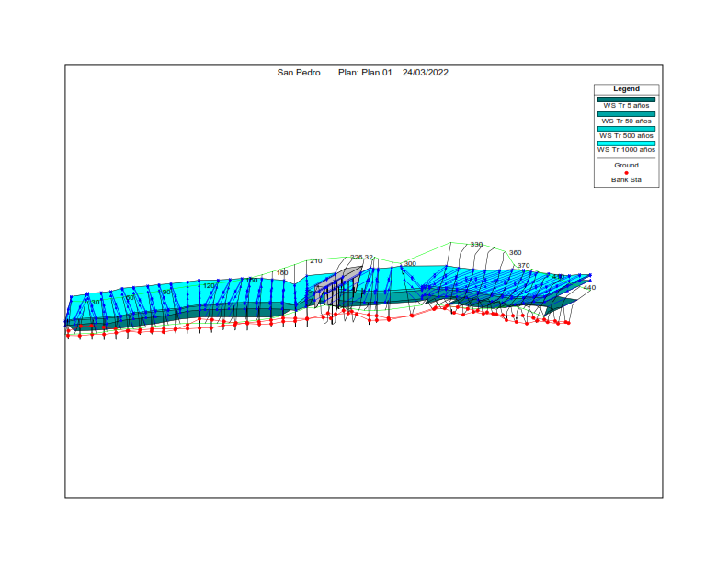Image resolution: width=728 pixels, height=563 pixels.
Task: Click the WS Tr 5 años color swatch
Action: pos(626,99)
